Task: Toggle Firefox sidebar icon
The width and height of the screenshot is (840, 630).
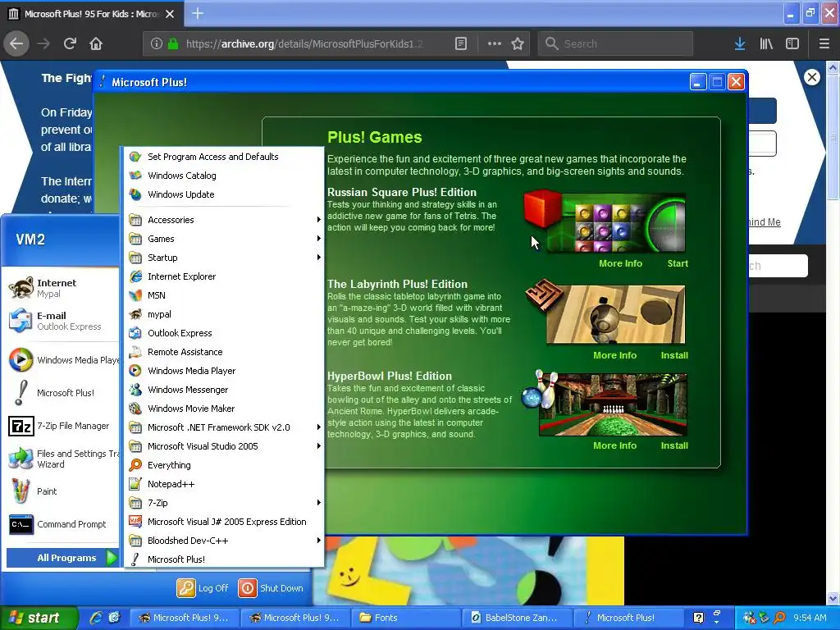Action: (x=792, y=43)
